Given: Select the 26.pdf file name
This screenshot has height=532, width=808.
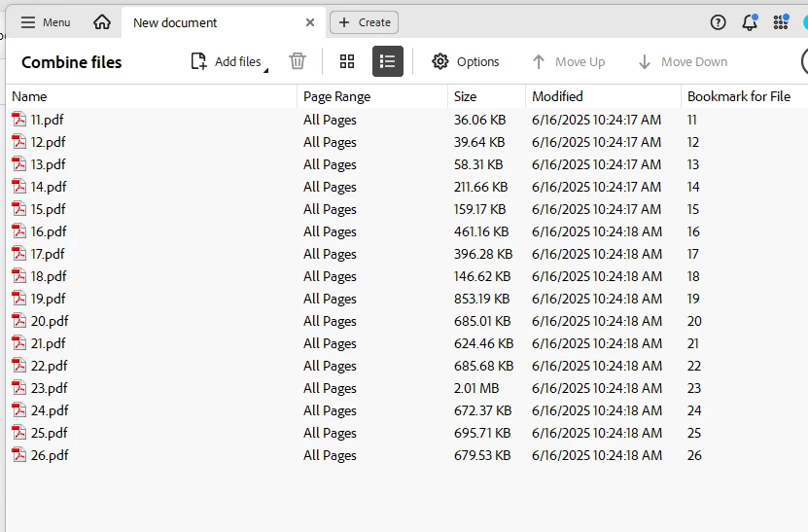Looking at the screenshot, I should pos(50,456).
